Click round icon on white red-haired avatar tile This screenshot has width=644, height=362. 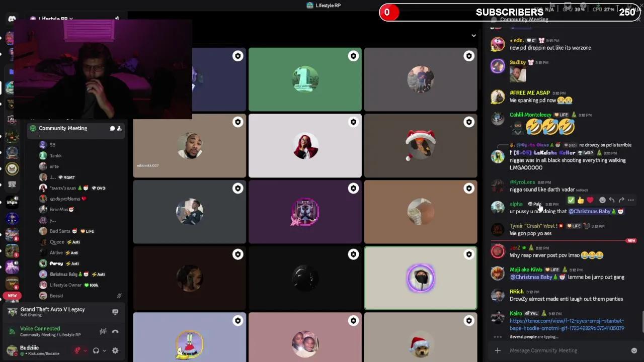[x=353, y=122]
